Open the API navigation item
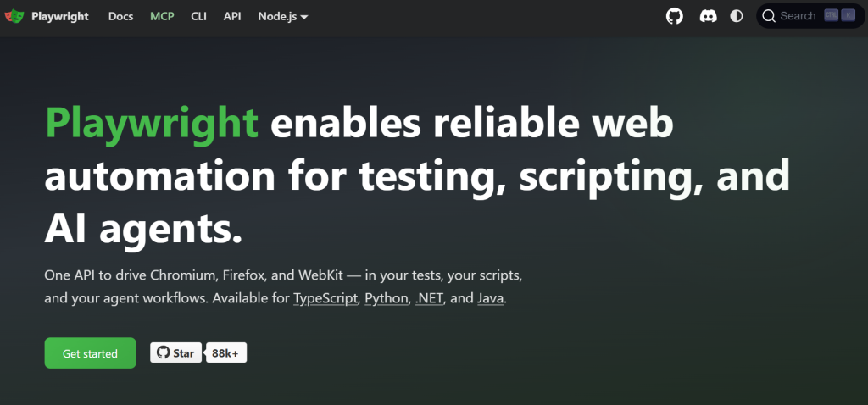 pos(232,17)
